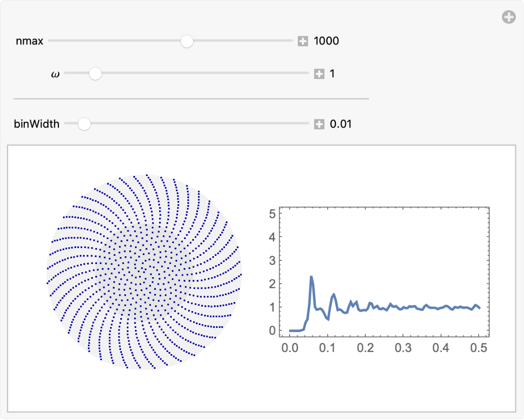Click the top-right Manipulate options plus icon
Screen dimensions: 524x420
click(509, 18)
